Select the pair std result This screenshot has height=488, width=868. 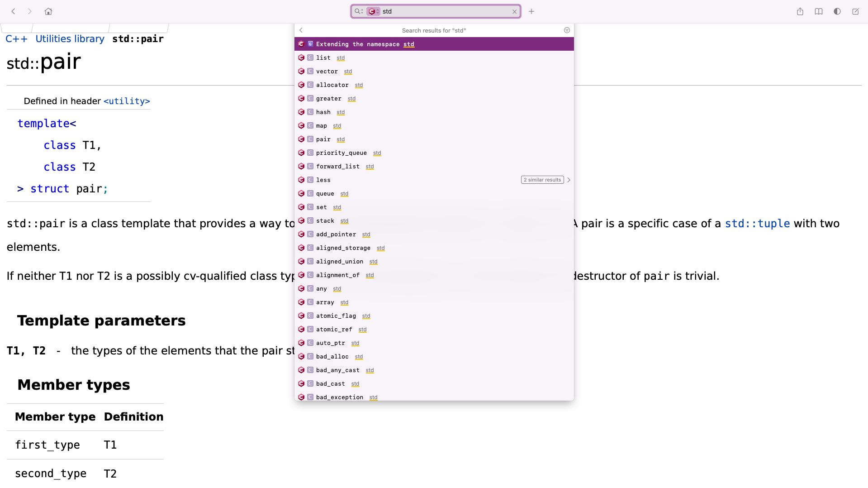(434, 139)
